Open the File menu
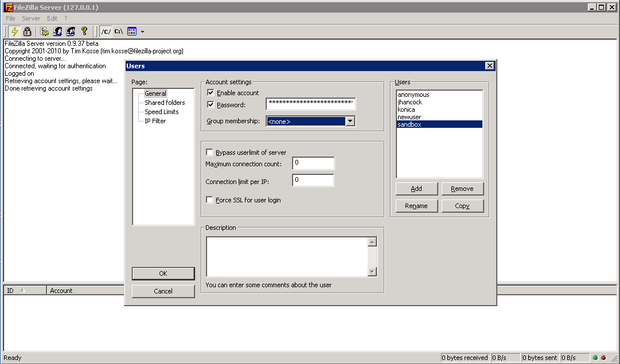Screen dimensions: 620x364 [10, 18]
